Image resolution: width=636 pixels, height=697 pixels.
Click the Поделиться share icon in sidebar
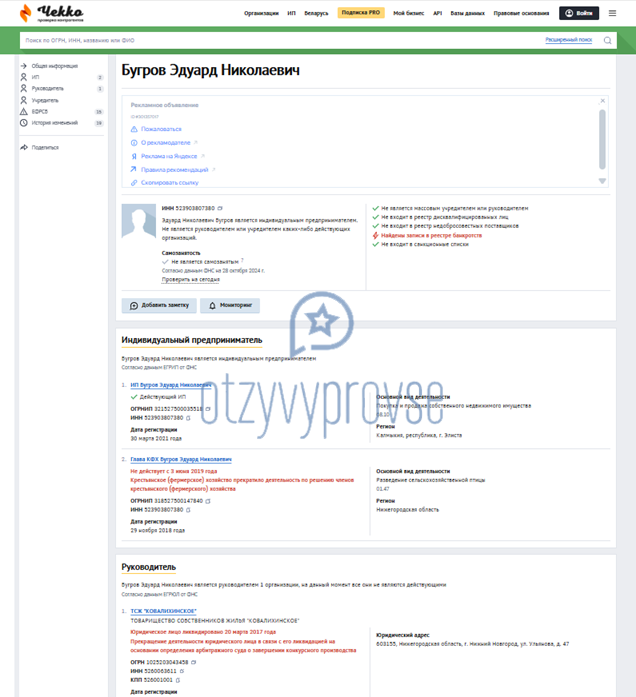(x=24, y=147)
